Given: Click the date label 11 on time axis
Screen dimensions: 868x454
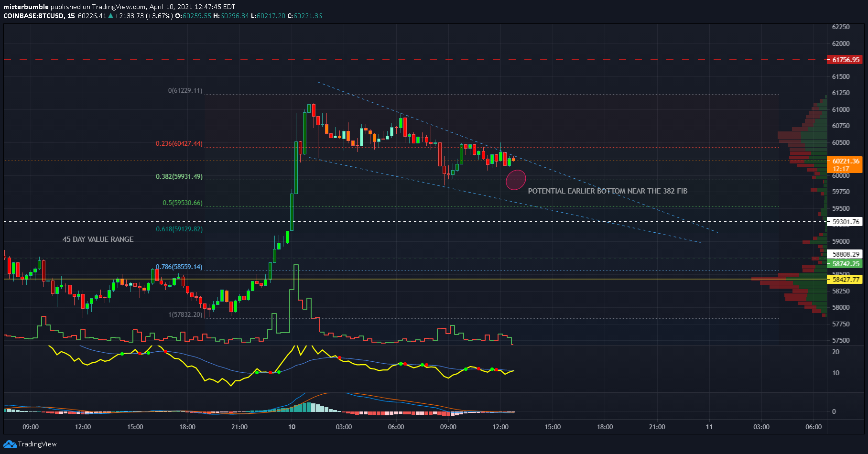Looking at the screenshot, I should (x=709, y=427).
